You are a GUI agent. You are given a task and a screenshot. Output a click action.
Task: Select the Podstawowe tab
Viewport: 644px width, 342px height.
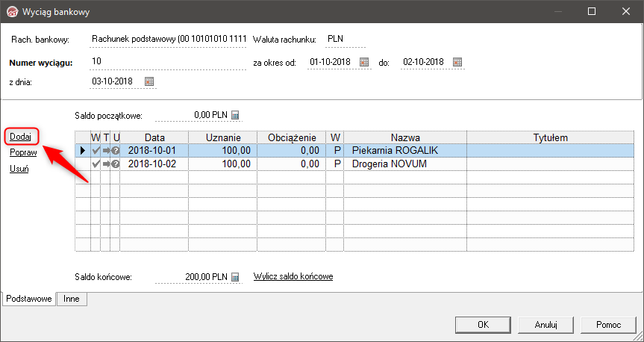click(x=29, y=299)
